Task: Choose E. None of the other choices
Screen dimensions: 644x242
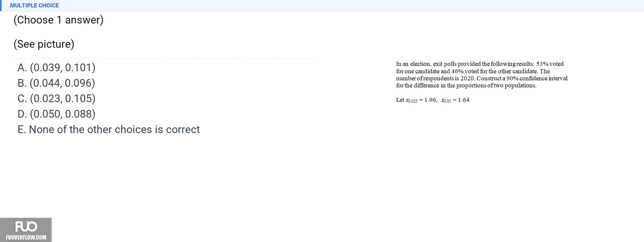Action: click(x=109, y=129)
